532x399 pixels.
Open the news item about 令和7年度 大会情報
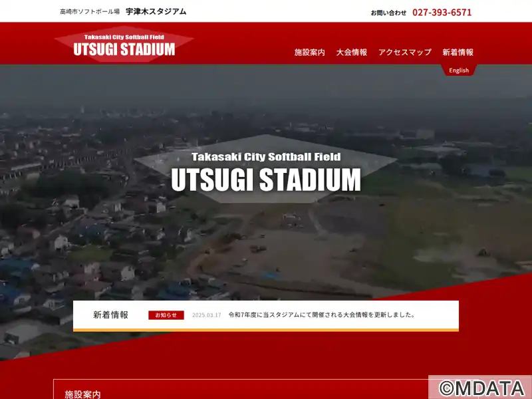(x=322, y=315)
